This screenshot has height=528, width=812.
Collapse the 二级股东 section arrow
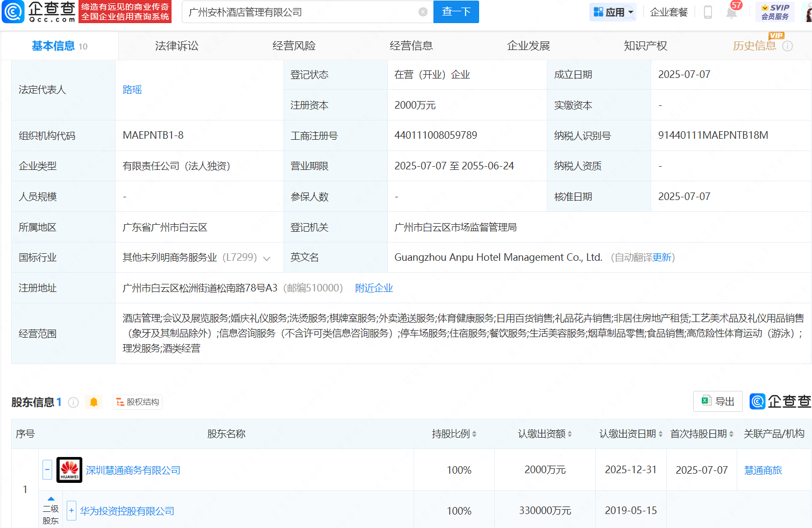click(51, 499)
